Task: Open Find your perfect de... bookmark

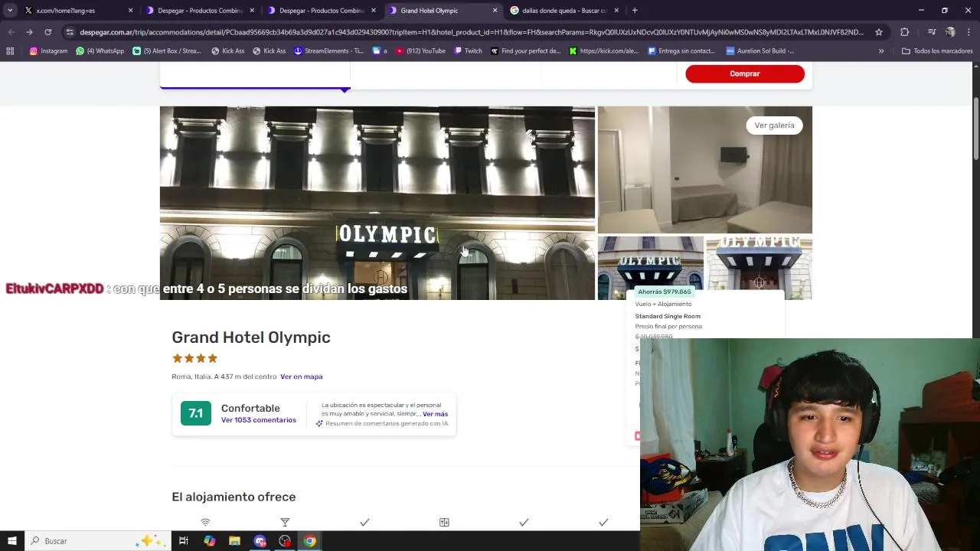Action: click(526, 51)
